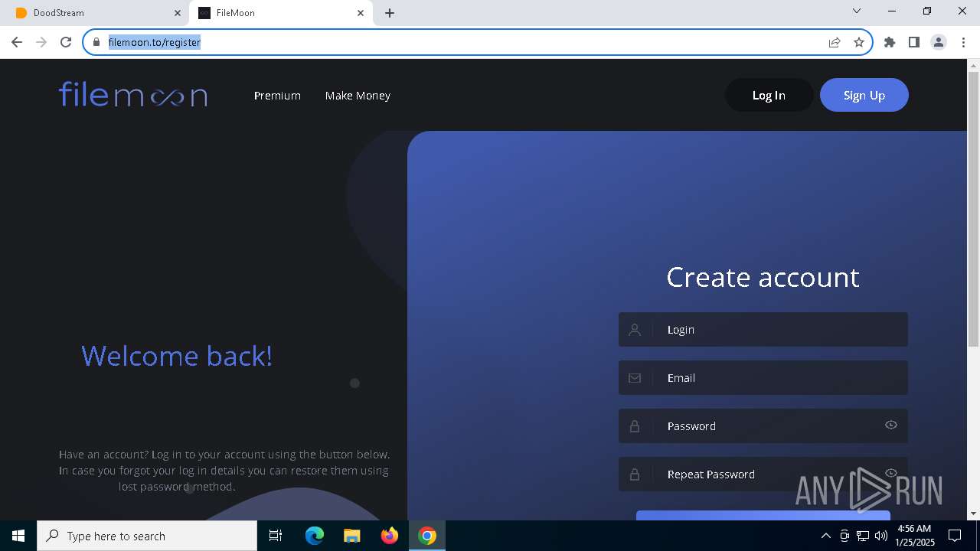This screenshot has width=980, height=551.
Task: Click the Log In button
Action: (769, 95)
